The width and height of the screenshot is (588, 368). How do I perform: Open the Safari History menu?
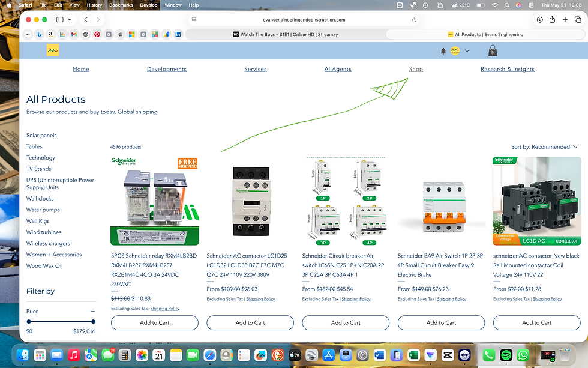(94, 5)
